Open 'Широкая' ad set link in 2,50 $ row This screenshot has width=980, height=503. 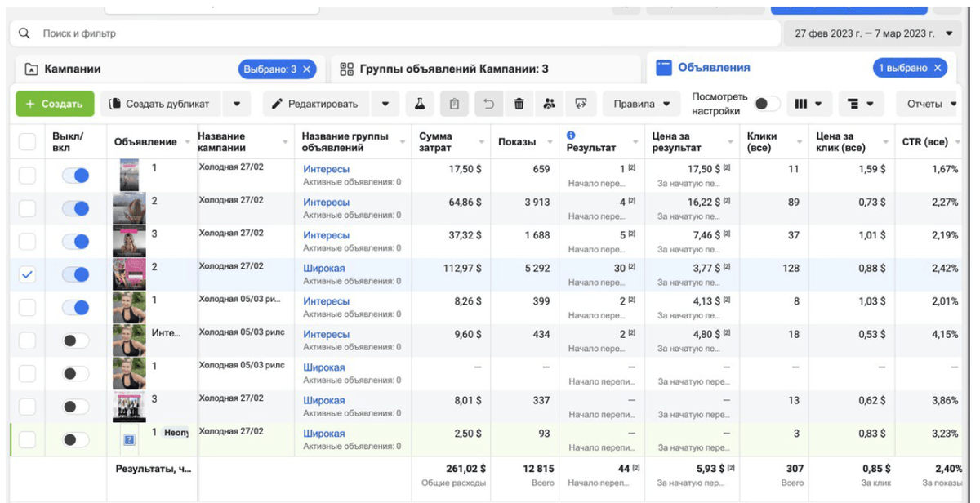click(x=324, y=434)
